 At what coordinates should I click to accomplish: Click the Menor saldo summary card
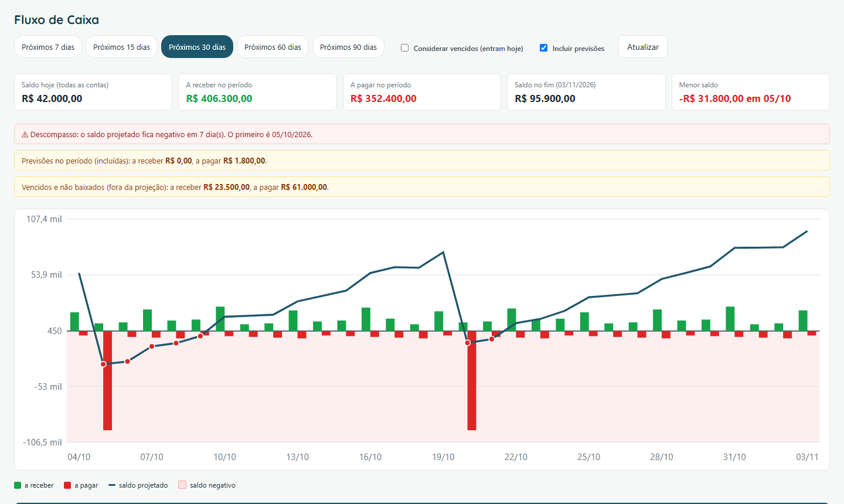tap(751, 92)
